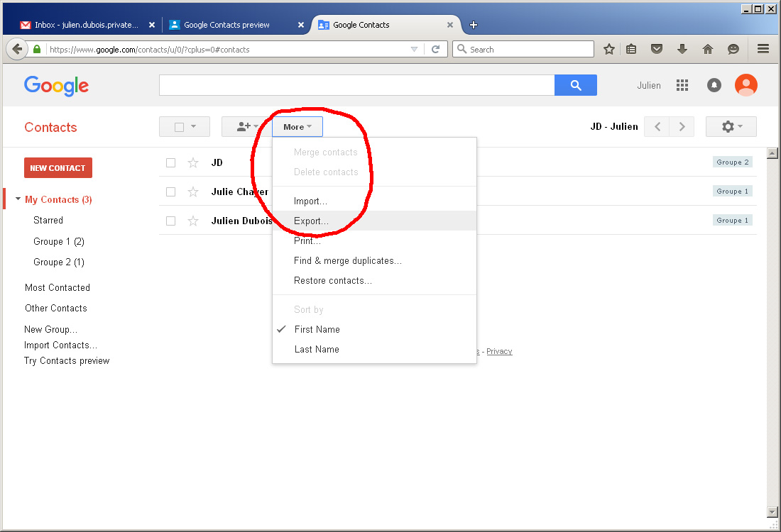Collapse the My Contacts group
Viewport: 781px width, 532px height.
[x=18, y=199]
